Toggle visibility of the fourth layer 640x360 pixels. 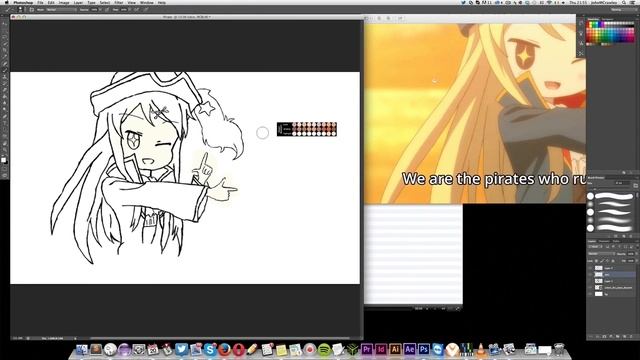[x=590, y=288]
